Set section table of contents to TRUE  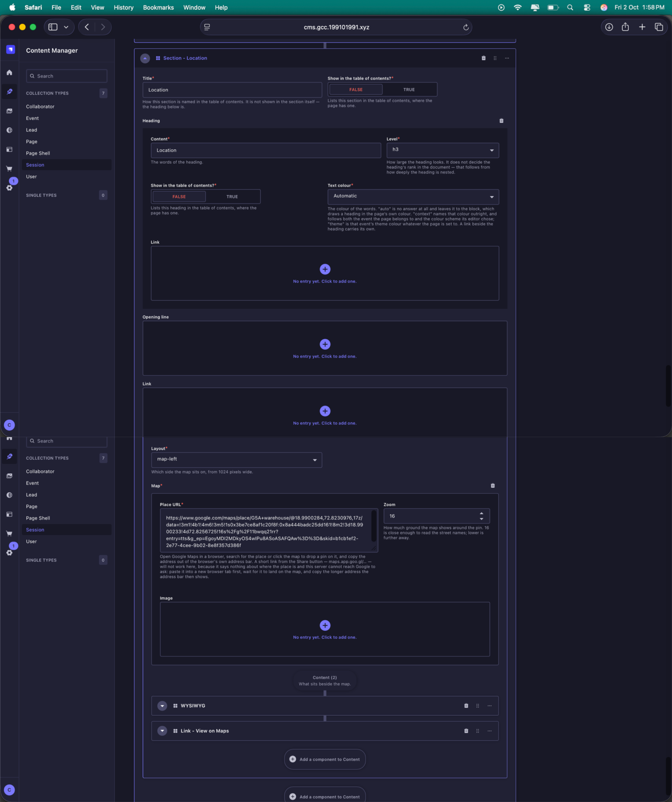(x=409, y=89)
